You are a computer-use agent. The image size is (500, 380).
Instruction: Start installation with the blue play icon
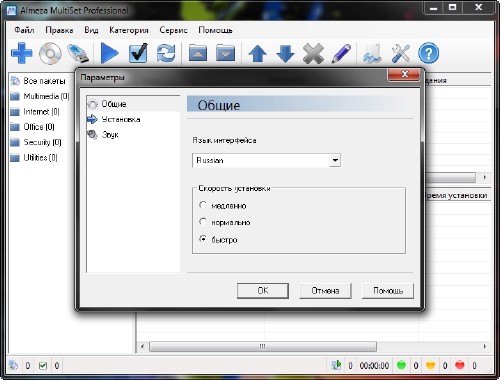[109, 53]
